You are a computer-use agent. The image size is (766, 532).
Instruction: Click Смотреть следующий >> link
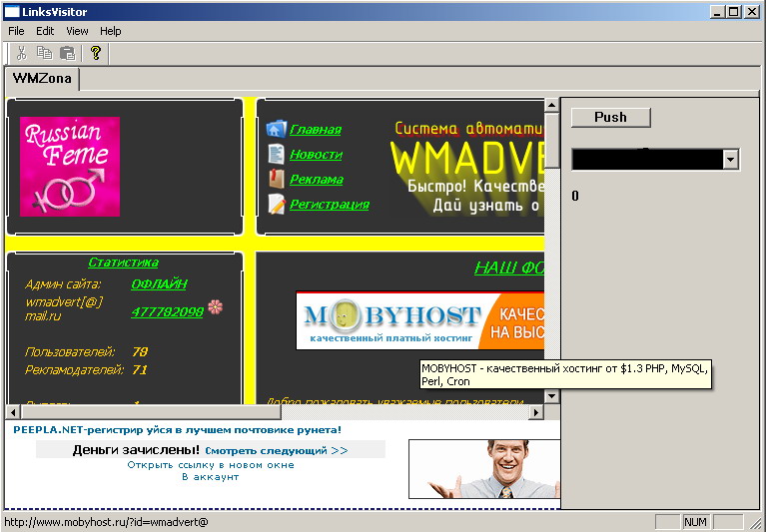[x=277, y=450]
